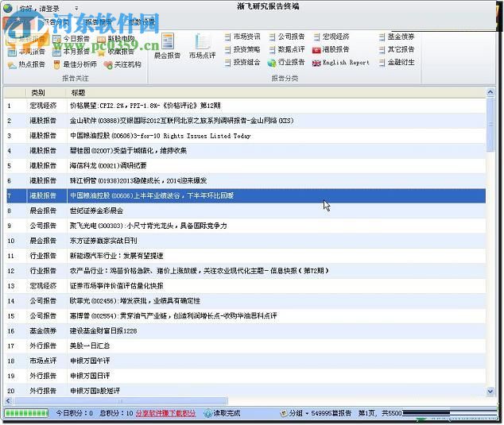The image size is (504, 425).
Task: Select 投资策略 category
Action: (x=242, y=49)
